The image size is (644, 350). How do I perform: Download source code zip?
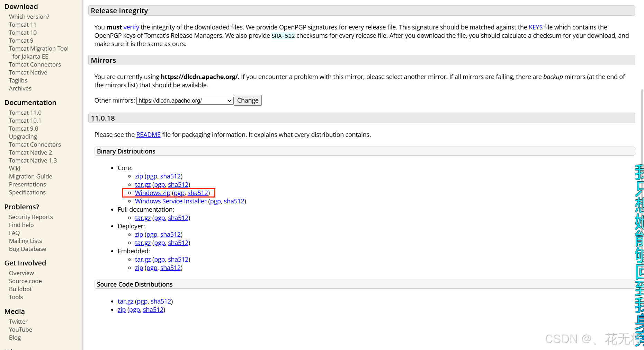click(x=122, y=309)
